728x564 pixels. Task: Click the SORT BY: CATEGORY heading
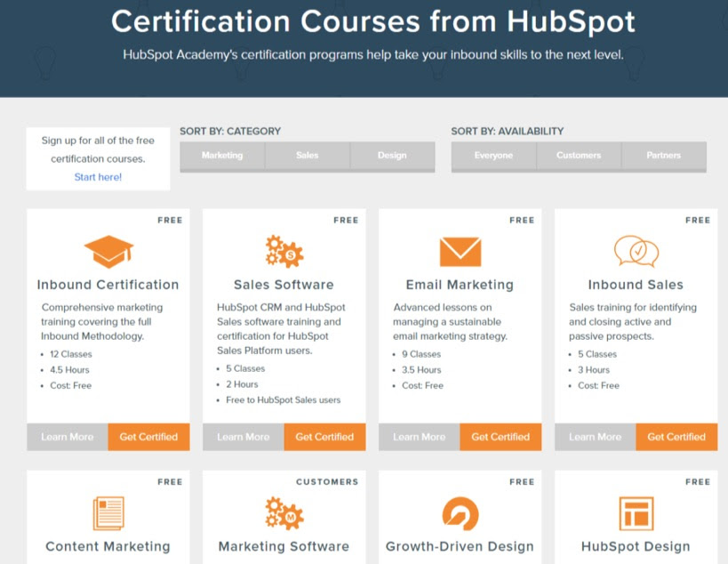tap(230, 132)
